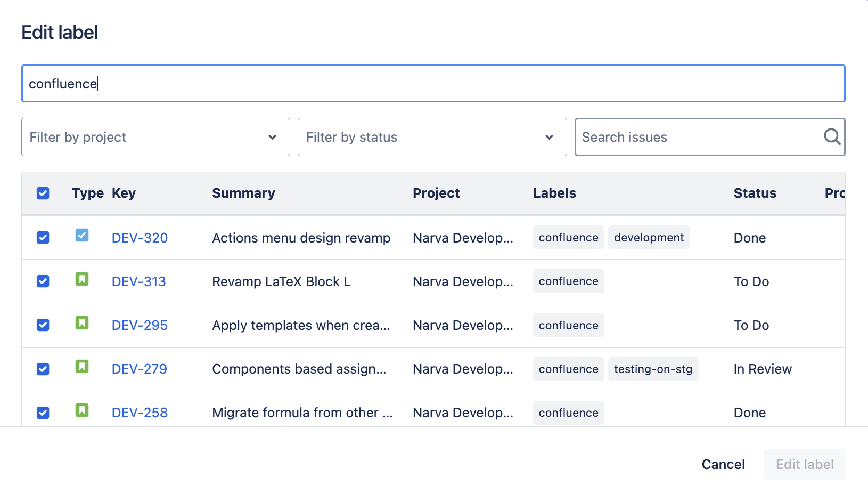Click the magnifying glass search icon
Viewport: 868px width, 501px height.
(831, 137)
